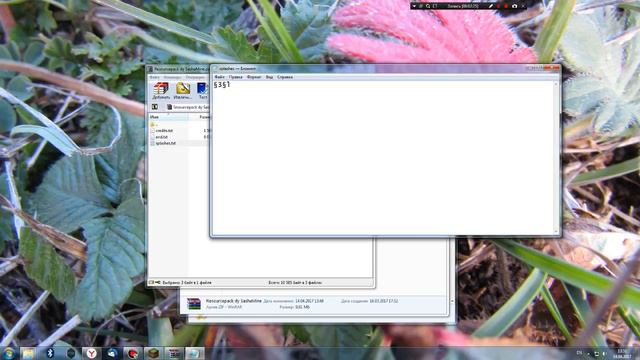
Task: Click the volume icon in system tray
Action: click(x=604, y=353)
